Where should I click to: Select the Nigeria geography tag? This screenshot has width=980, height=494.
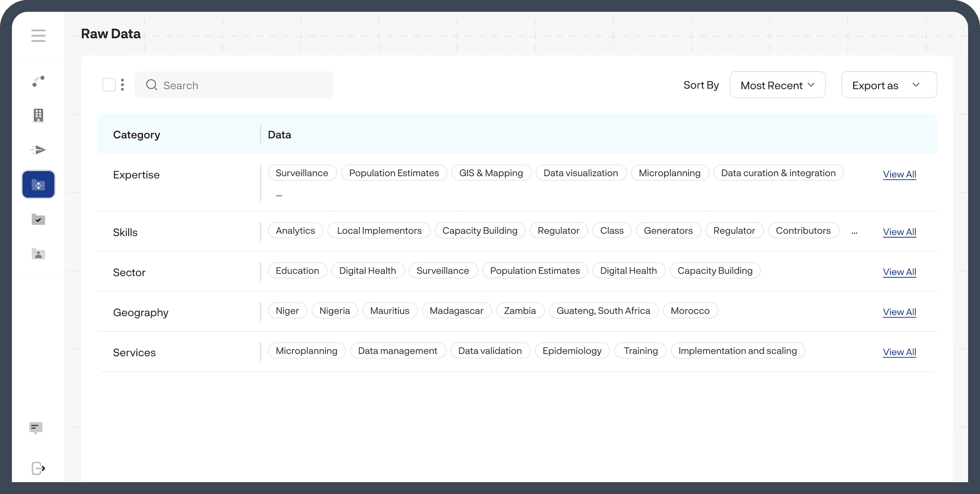point(334,311)
